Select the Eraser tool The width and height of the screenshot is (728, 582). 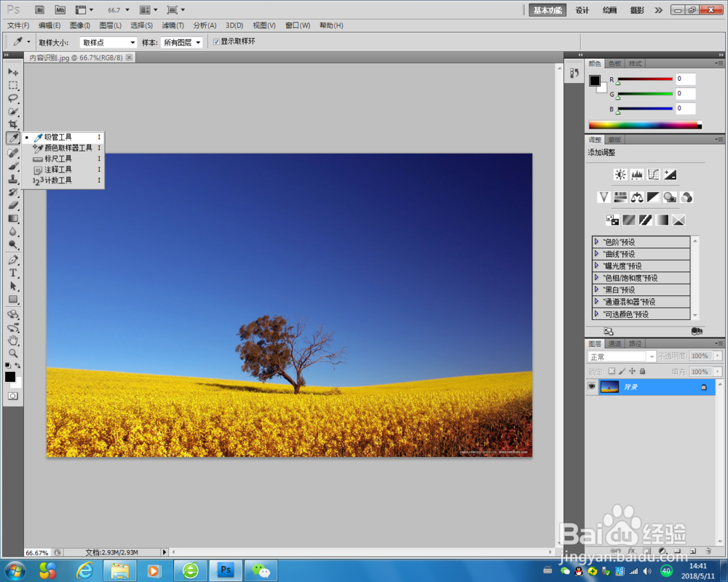pos(13,205)
